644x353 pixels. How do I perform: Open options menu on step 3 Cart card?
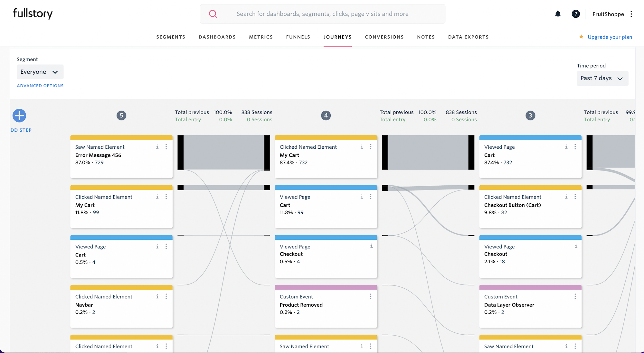(575, 147)
